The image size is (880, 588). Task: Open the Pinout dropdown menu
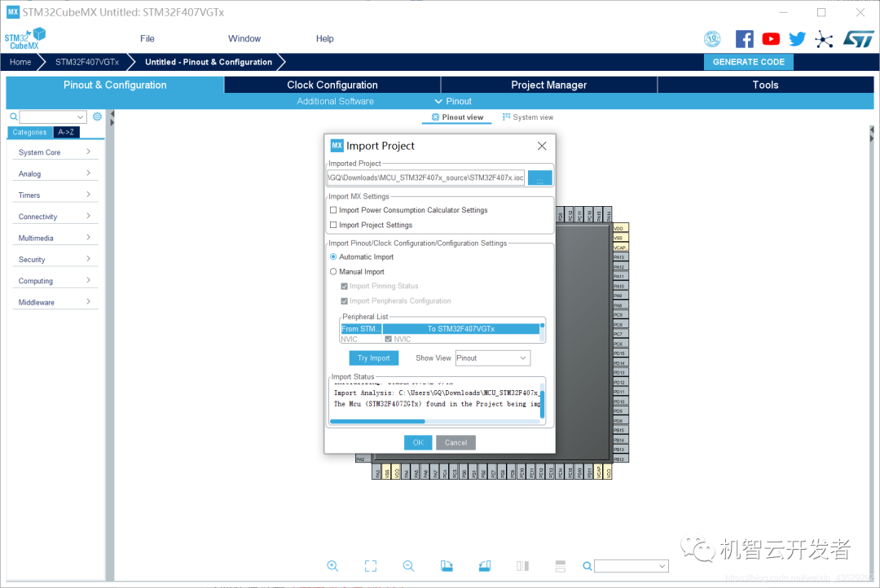click(x=453, y=102)
